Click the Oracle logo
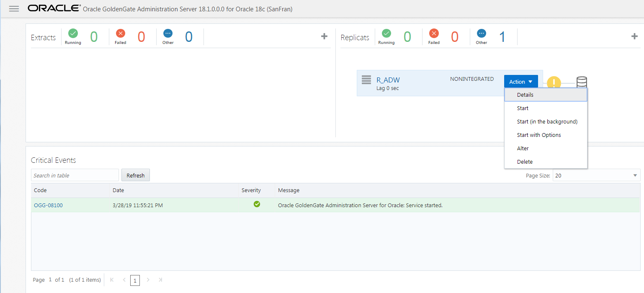 click(x=54, y=8)
